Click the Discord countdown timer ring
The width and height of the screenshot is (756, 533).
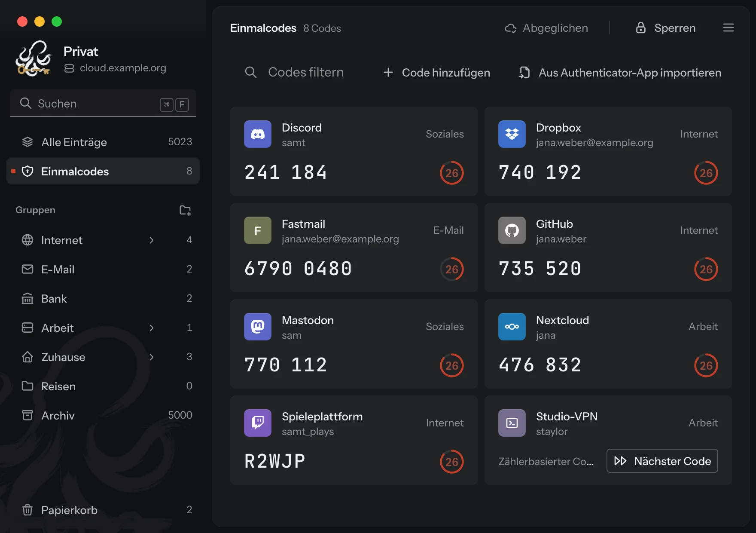click(452, 173)
